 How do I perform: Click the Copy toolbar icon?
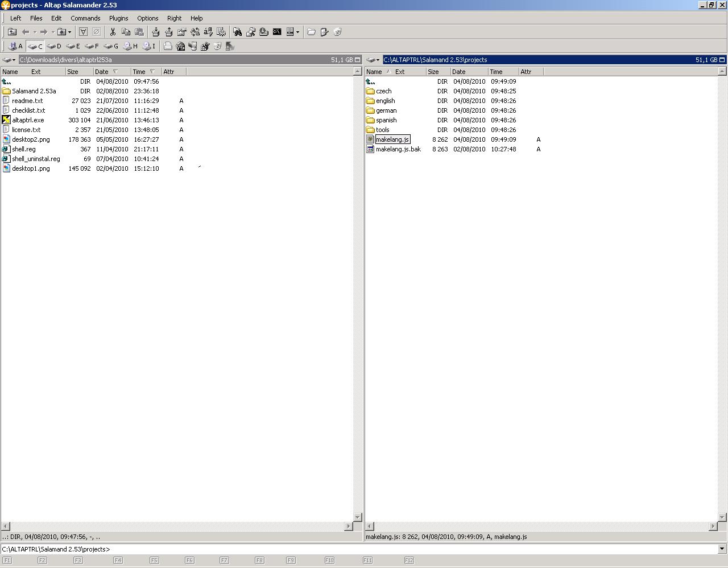tap(126, 32)
